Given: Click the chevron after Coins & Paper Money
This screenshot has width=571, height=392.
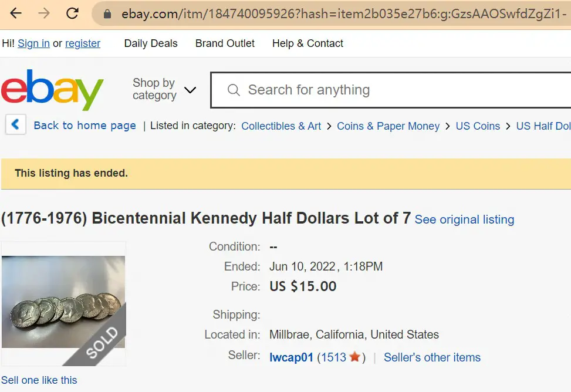Looking at the screenshot, I should tap(448, 126).
